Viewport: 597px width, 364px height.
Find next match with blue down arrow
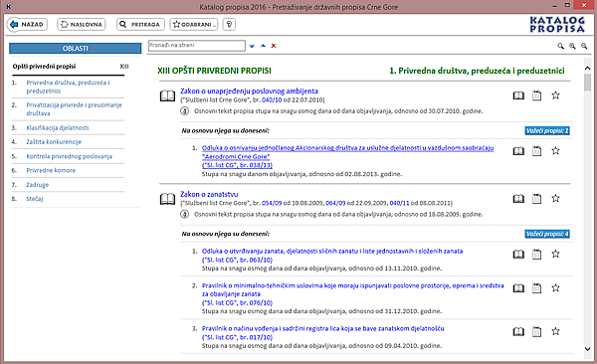[x=252, y=46]
